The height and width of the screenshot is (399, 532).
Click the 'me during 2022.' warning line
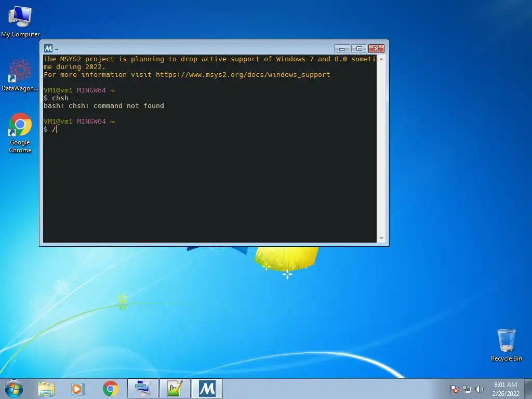75,67
